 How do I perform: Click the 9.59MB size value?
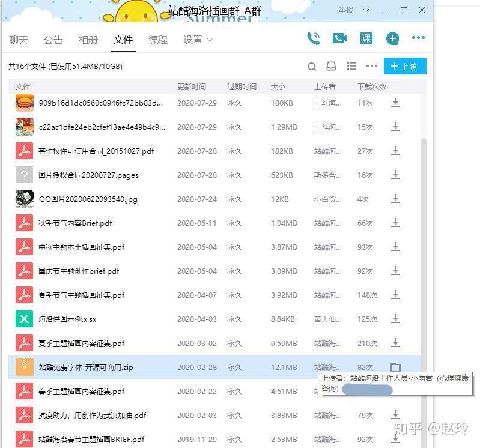click(284, 343)
